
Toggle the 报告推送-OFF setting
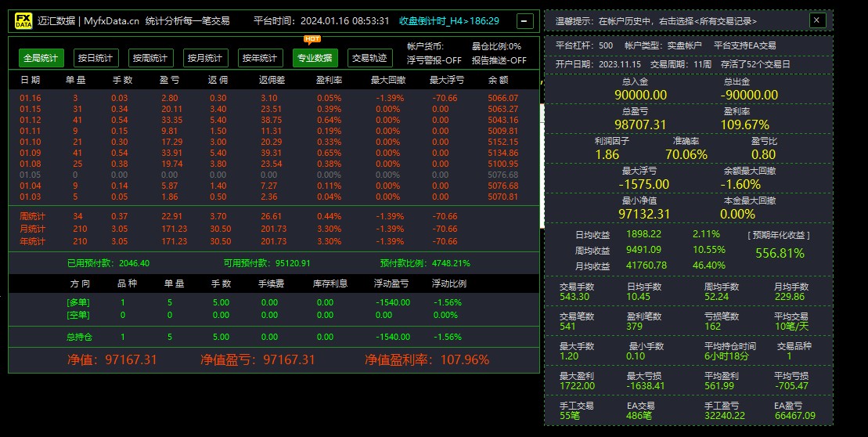click(499, 60)
